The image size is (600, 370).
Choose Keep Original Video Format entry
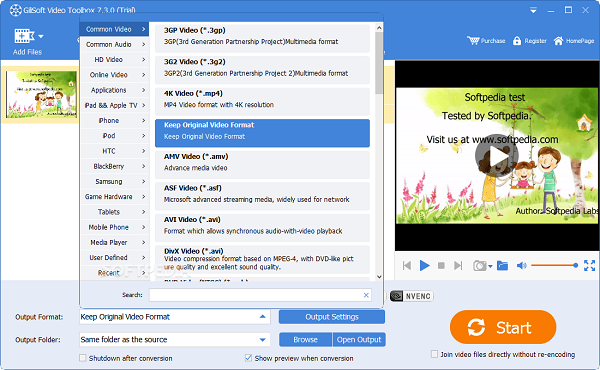tap(262, 133)
